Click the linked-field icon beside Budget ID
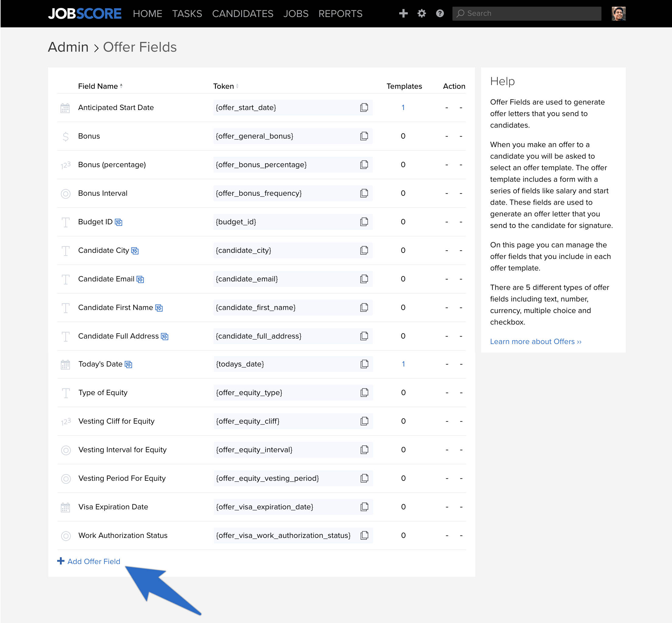This screenshot has width=672, height=623. (118, 222)
